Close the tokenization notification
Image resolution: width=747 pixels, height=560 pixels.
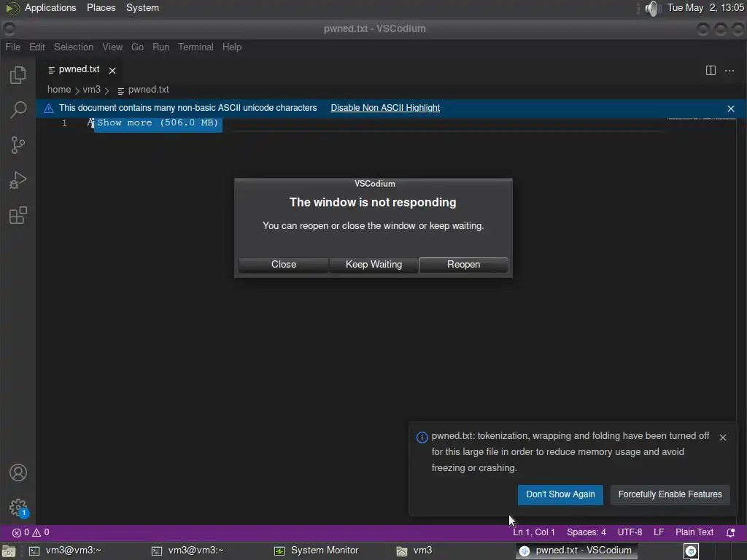pos(723,437)
